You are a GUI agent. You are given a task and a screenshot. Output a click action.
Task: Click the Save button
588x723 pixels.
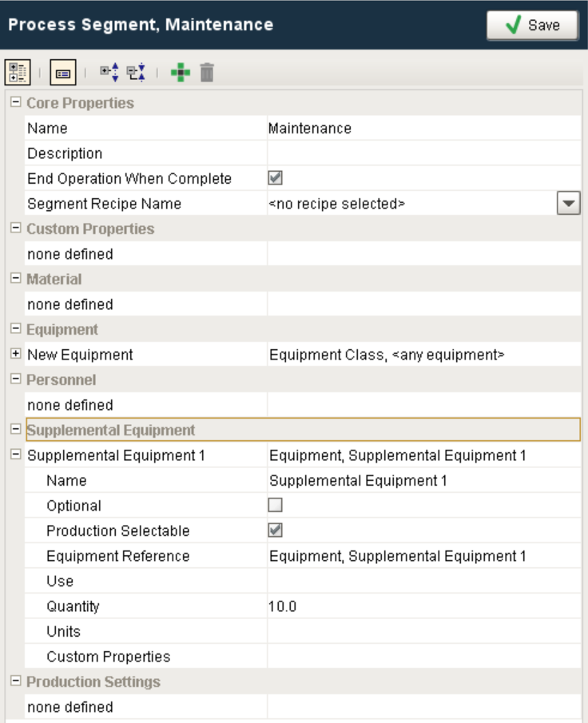(532, 26)
